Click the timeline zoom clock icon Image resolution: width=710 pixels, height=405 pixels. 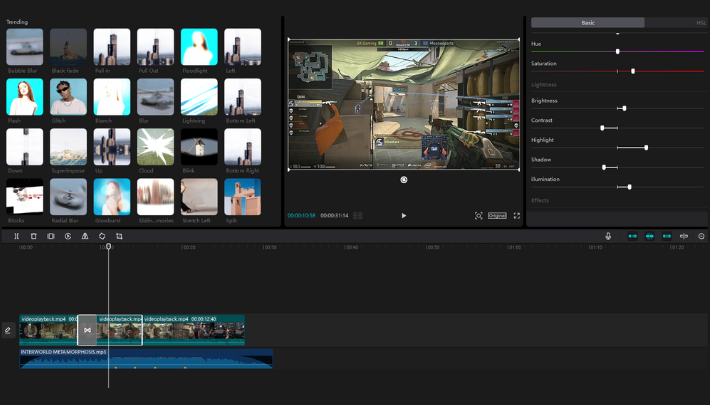pyautogui.click(x=701, y=236)
